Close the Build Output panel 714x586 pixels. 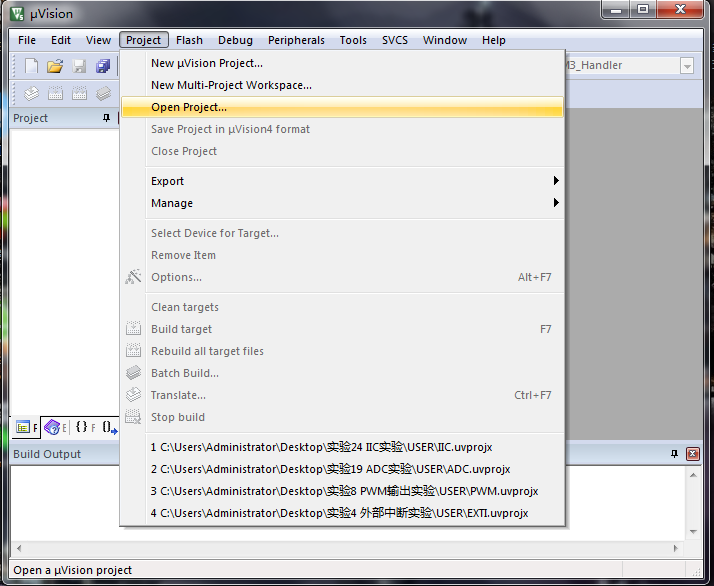(693, 454)
